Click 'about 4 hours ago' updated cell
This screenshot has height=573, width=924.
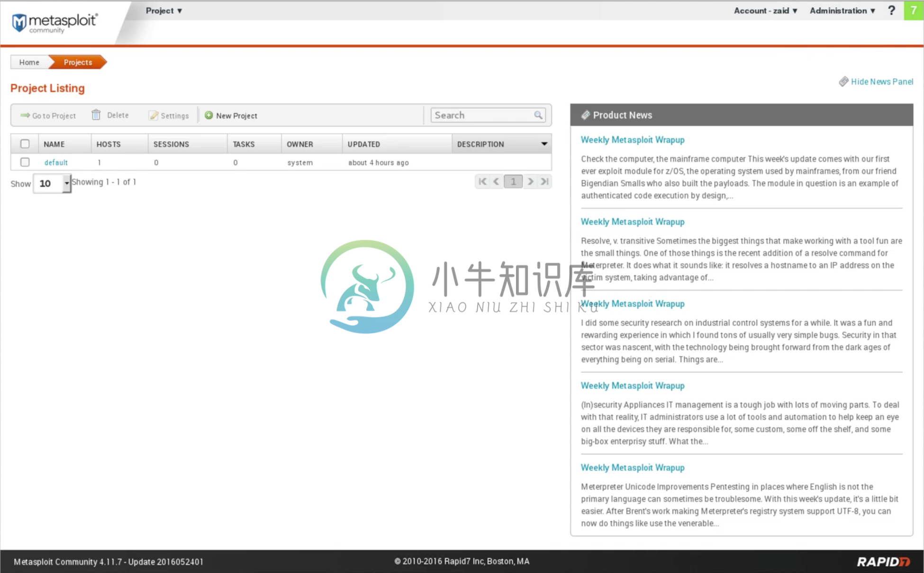click(x=378, y=163)
